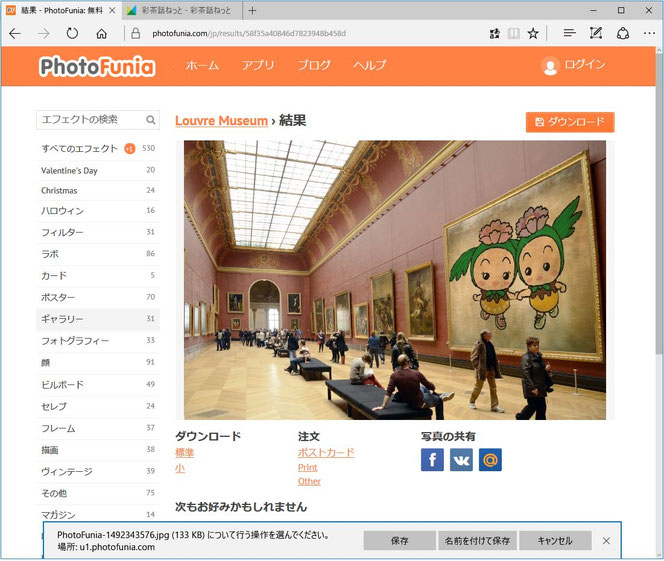Click the Other order link
The width and height of the screenshot is (664, 561).
[x=309, y=481]
